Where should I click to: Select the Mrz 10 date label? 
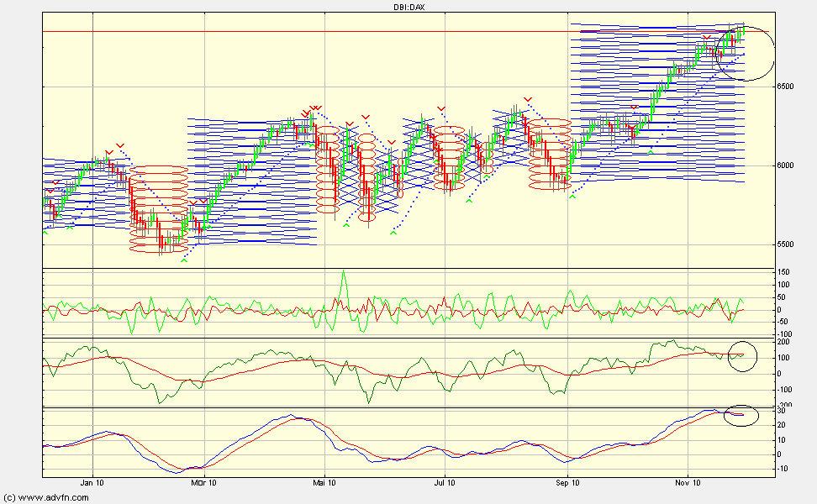pyautogui.click(x=203, y=483)
